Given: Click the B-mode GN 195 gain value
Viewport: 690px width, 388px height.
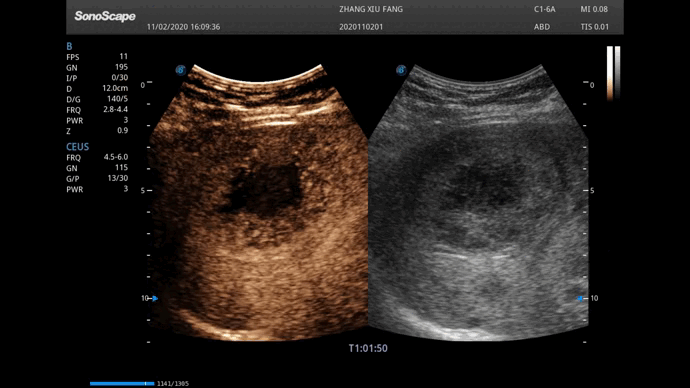Looking at the screenshot, I should (x=121, y=67).
